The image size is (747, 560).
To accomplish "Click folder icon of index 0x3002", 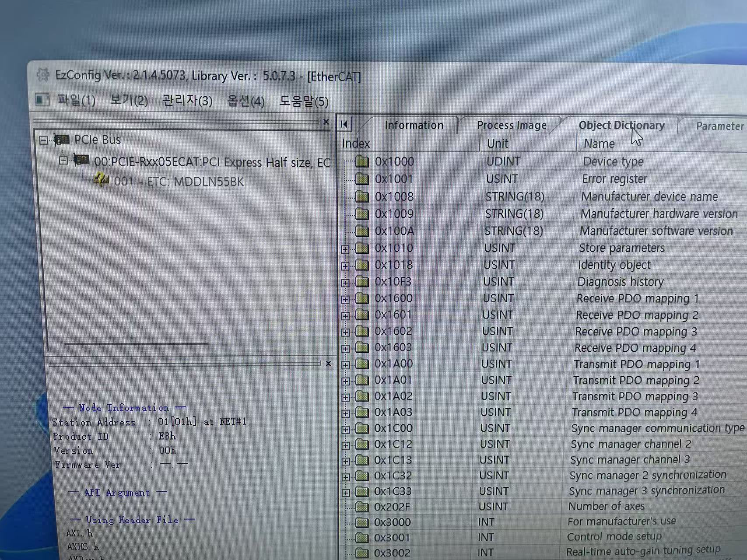I will click(362, 553).
